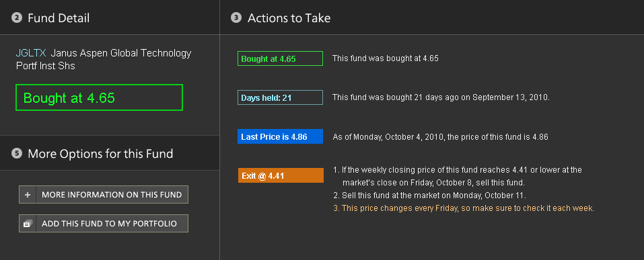Viewport: 644px width, 260px height.
Task: Click the small green Bought at 4.65 label
Action: click(x=280, y=58)
